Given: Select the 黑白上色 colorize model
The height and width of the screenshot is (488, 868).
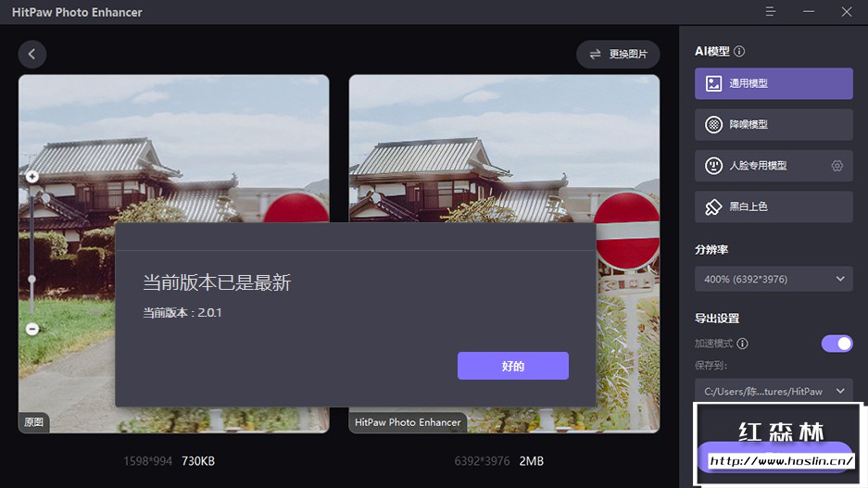Looking at the screenshot, I should click(x=774, y=206).
